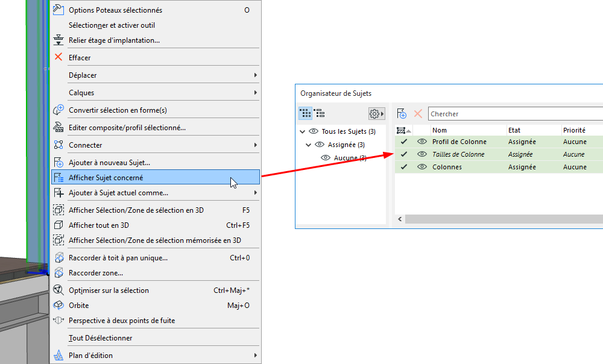This screenshot has height=364, width=603.
Task: Toggle visibility of Tailles de Colonne
Action: [422, 154]
